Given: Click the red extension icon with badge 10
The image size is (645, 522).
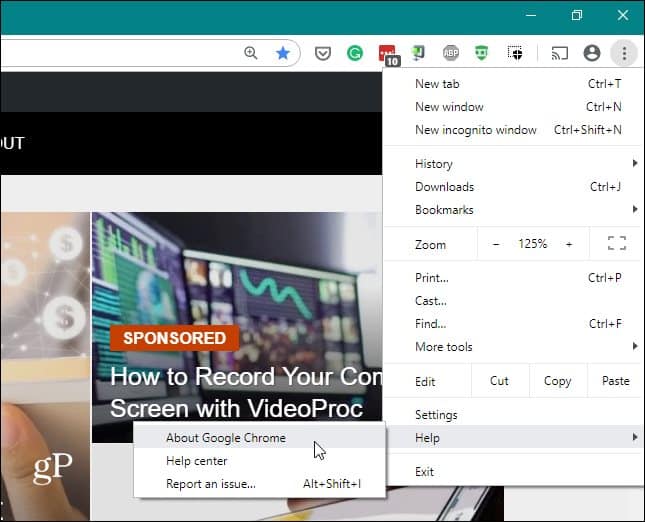Looking at the screenshot, I should click(x=387, y=54).
